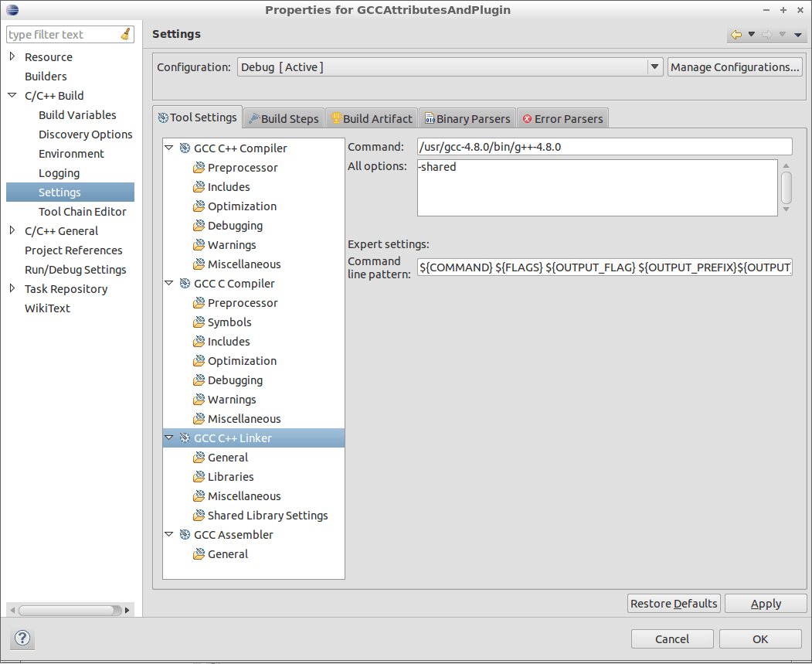Click the clear filter broom icon
The width and height of the screenshot is (812, 664).
[125, 34]
